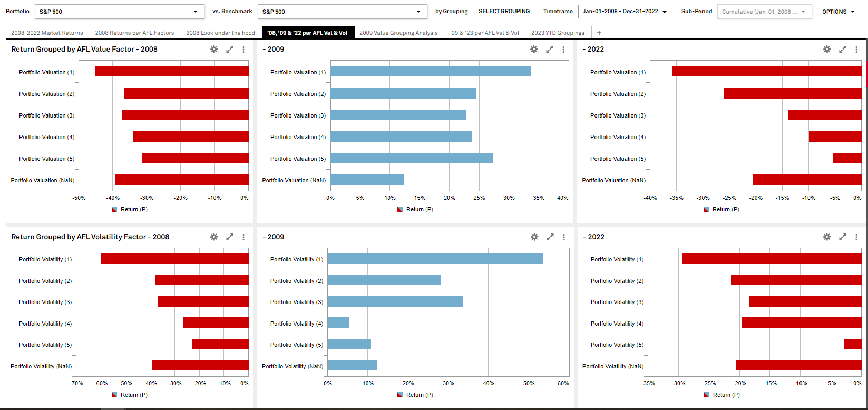This screenshot has height=410, width=868.
Task: Click Portfolio Volatility (1) bar in 2009 chart
Action: point(435,259)
